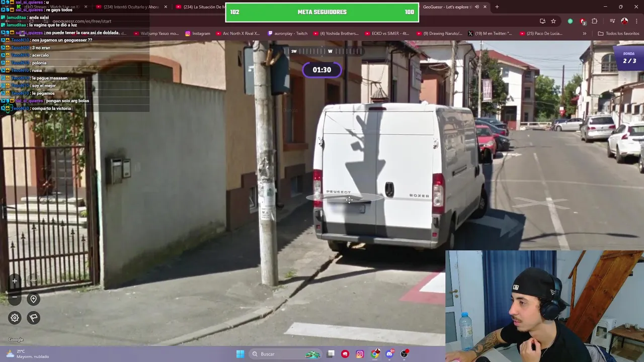Screen dimensions: 644x362
Task: Click the 01:30 round timer
Action: click(x=322, y=70)
